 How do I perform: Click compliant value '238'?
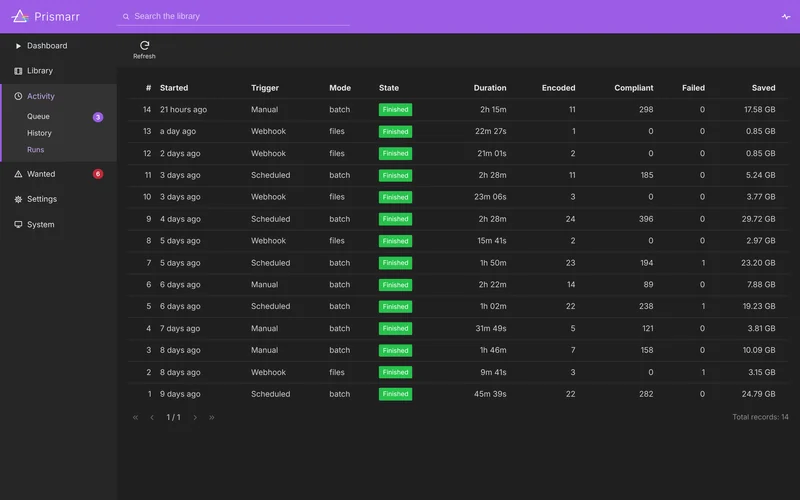tap(646, 306)
